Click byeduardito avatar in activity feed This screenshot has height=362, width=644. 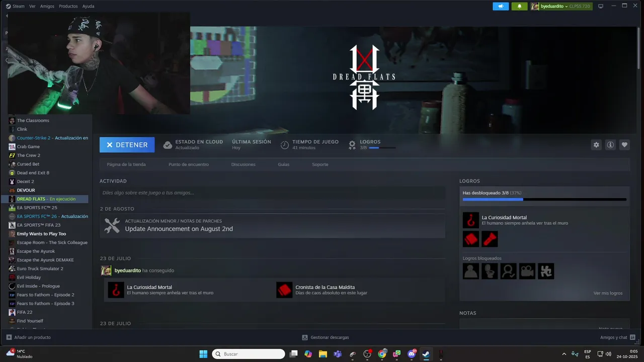pyautogui.click(x=106, y=270)
